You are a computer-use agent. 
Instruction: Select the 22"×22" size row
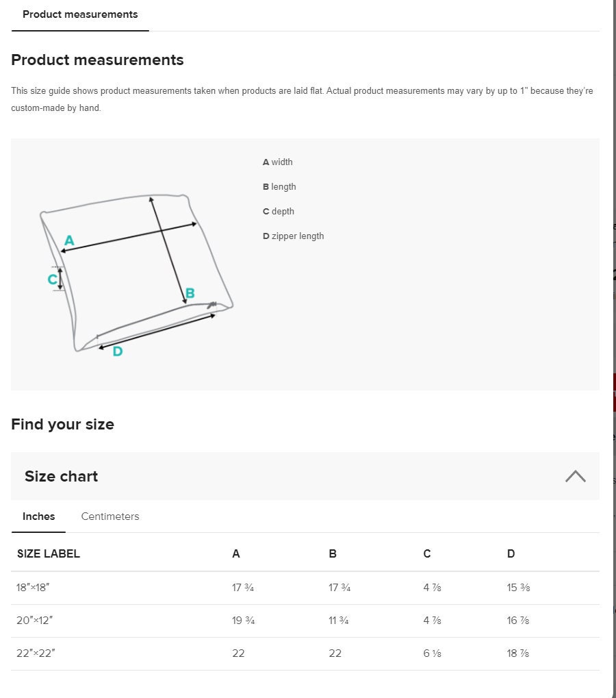point(305,653)
